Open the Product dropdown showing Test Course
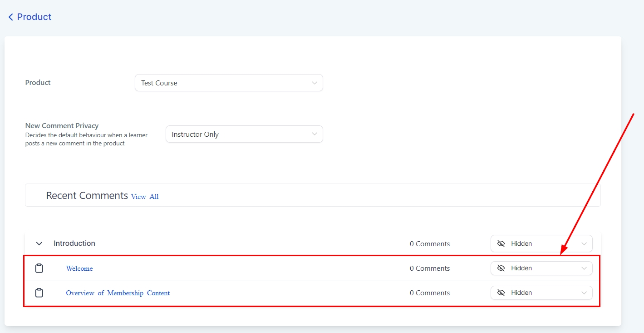 [229, 83]
